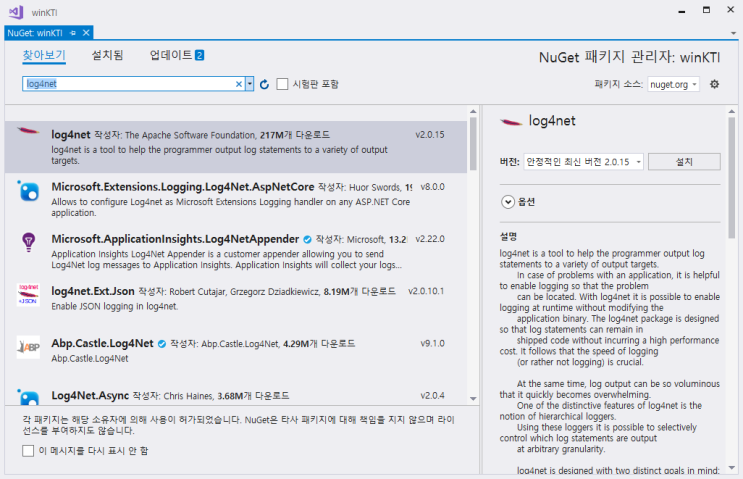Click 'Enable JSON logging in log4net.' description

[x=115, y=307]
